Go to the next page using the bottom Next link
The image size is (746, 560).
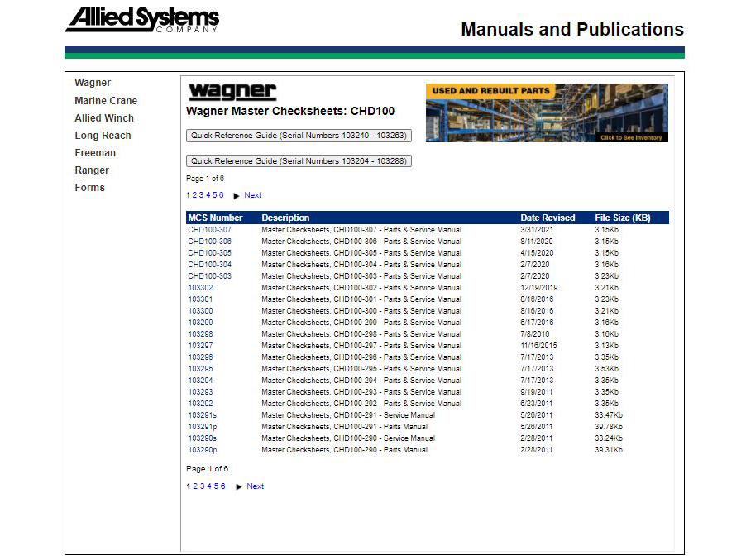[x=255, y=486]
